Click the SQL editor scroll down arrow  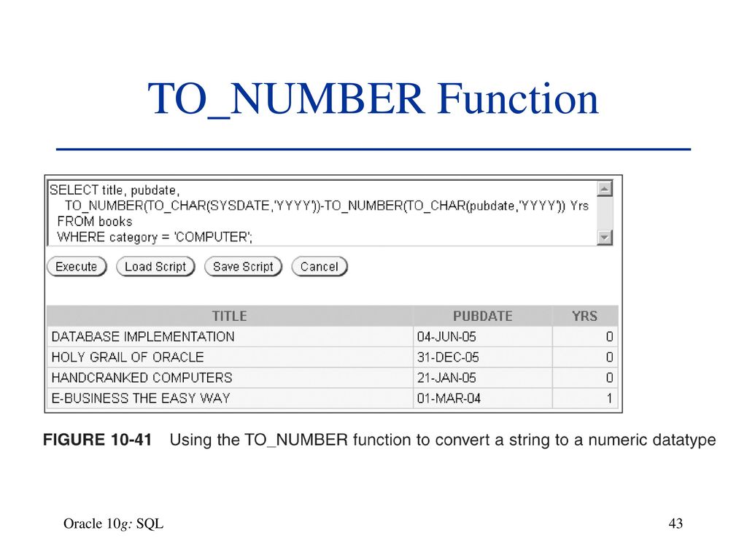(604, 237)
